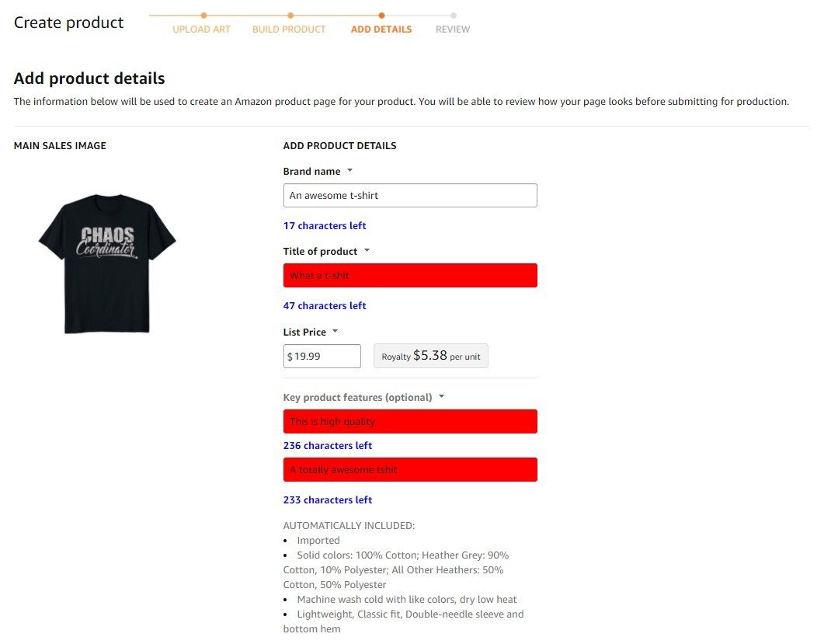Click the Add Details step dot
831x644 pixels.
click(x=381, y=16)
